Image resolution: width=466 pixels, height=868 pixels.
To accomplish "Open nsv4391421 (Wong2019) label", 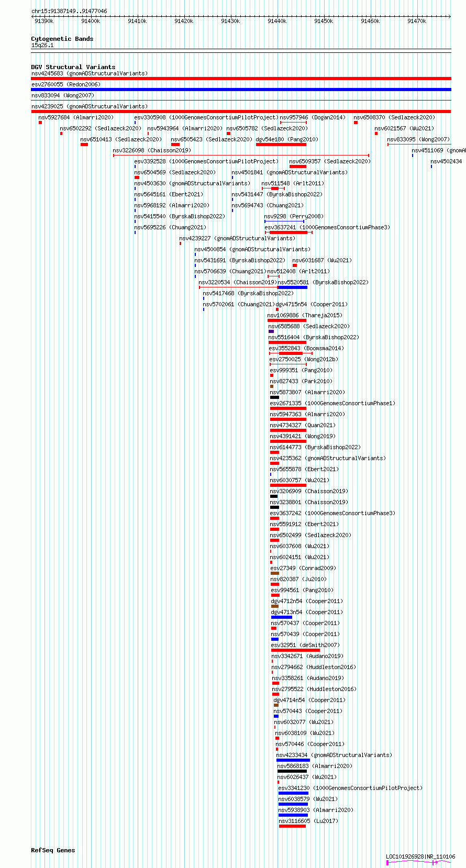I will pos(303,436).
